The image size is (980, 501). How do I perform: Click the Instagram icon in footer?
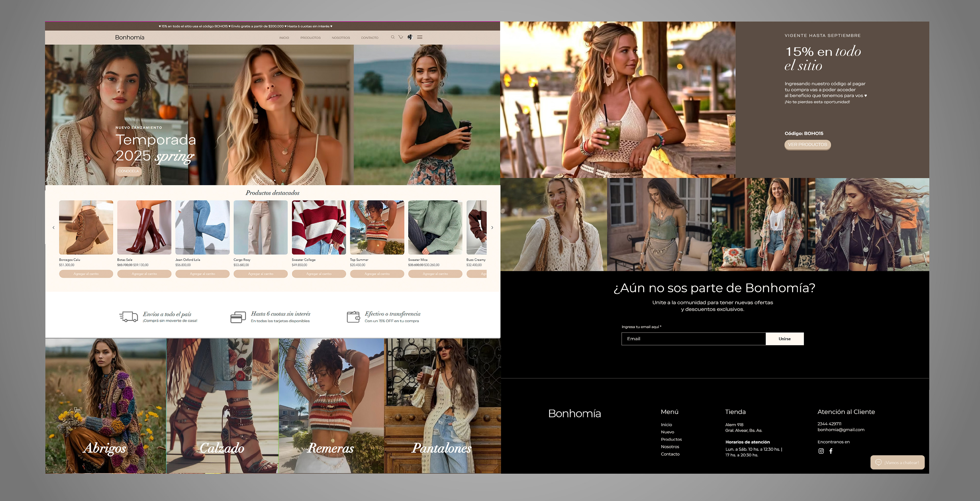click(821, 451)
